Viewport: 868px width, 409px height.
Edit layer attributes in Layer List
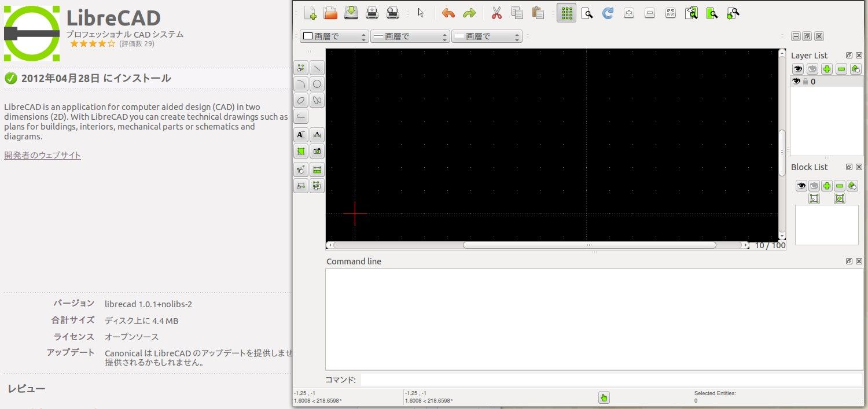[x=856, y=69]
